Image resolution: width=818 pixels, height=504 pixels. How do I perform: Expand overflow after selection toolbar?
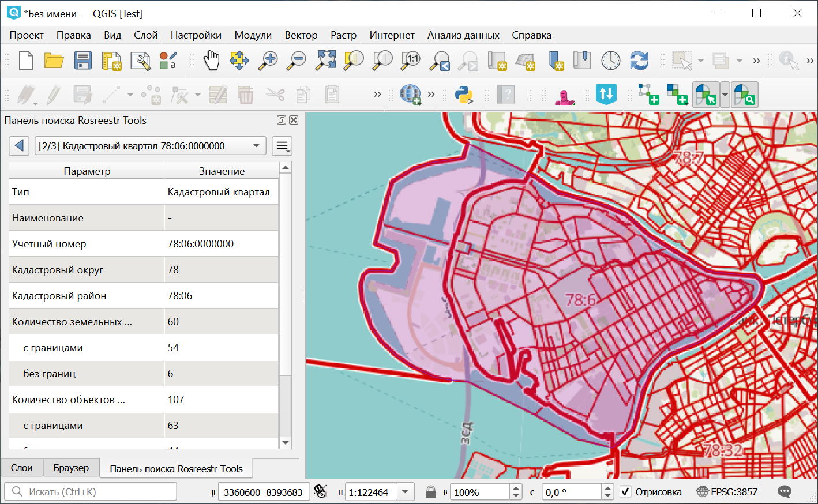[x=756, y=60]
